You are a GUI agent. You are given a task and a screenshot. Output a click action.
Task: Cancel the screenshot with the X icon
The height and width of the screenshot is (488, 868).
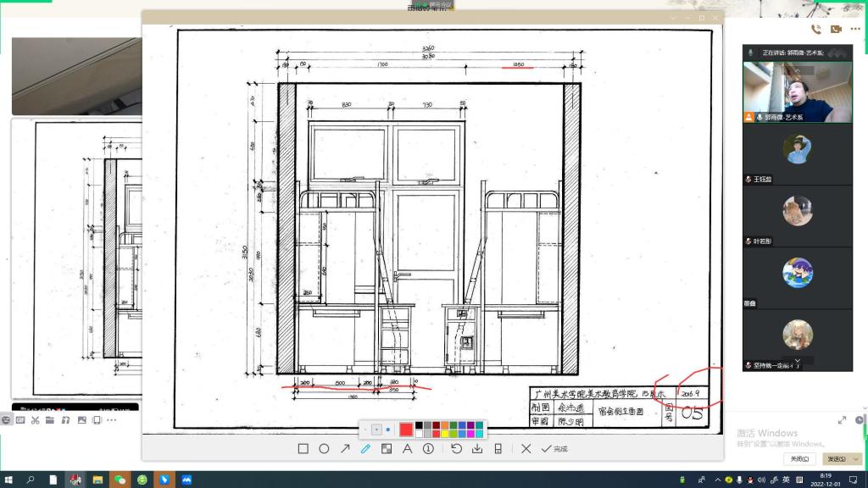pos(526,449)
